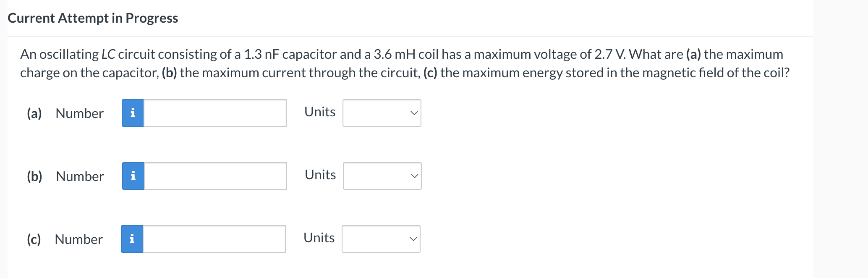Click the chevron in the first Units box
Screen dimensions: 868x278
point(414,113)
